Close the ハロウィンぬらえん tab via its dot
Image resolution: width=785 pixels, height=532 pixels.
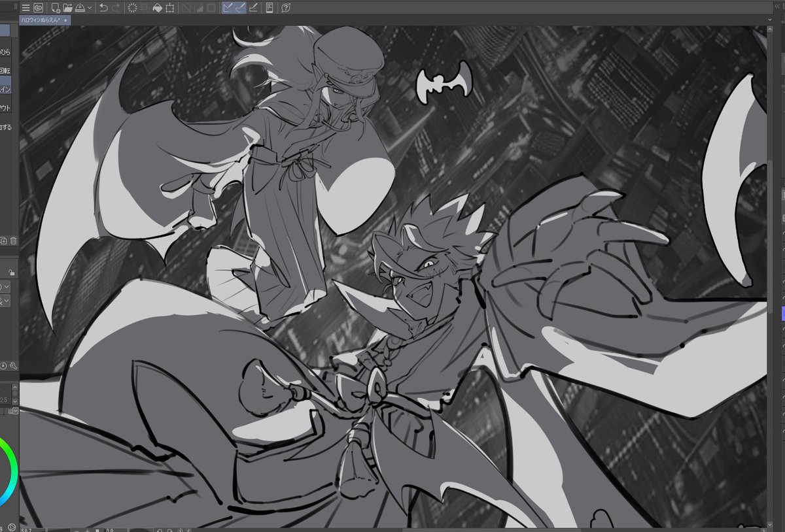66,20
